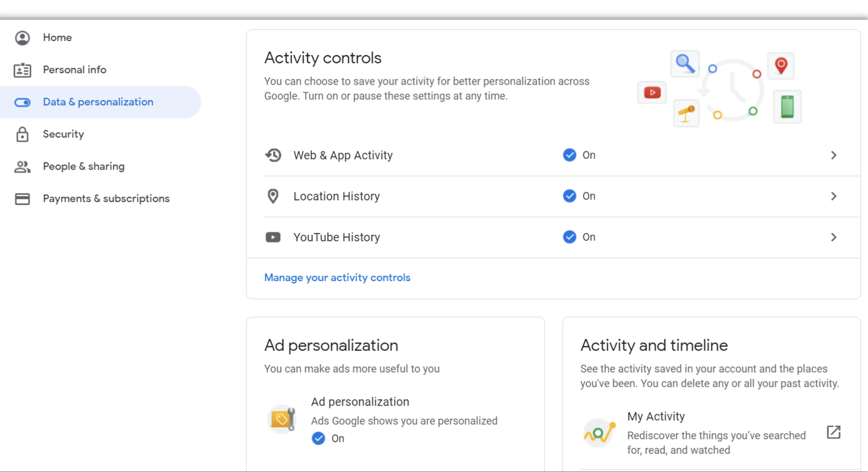Click the Security padlock icon
868x472 pixels.
[x=22, y=134]
